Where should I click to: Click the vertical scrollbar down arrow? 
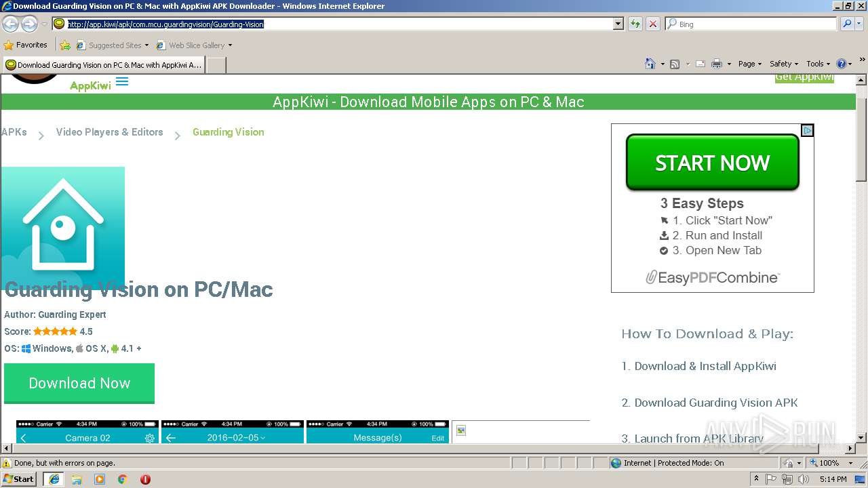coord(861,438)
